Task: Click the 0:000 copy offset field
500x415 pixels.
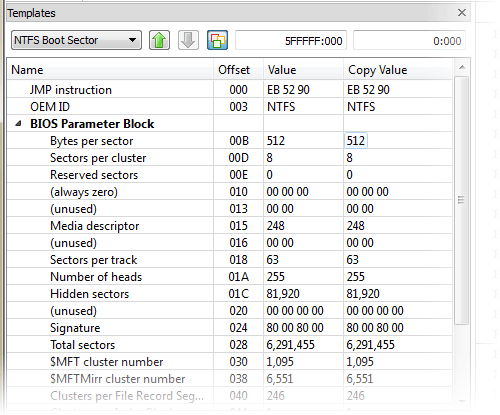Action: tap(409, 41)
